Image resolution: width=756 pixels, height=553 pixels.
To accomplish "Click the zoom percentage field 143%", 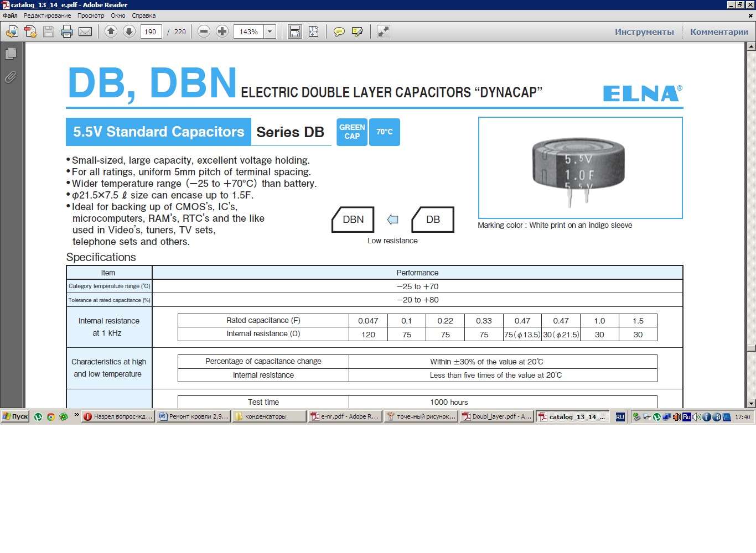I will pyautogui.click(x=249, y=32).
